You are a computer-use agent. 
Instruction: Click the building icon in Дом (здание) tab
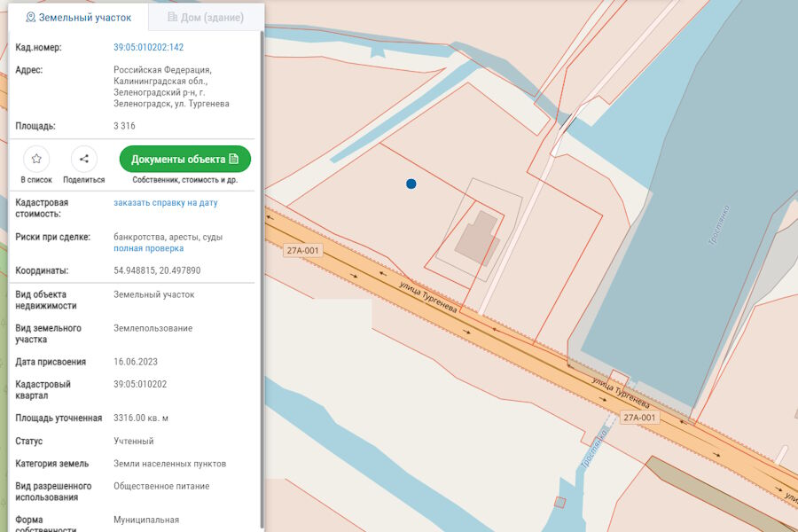(x=172, y=18)
